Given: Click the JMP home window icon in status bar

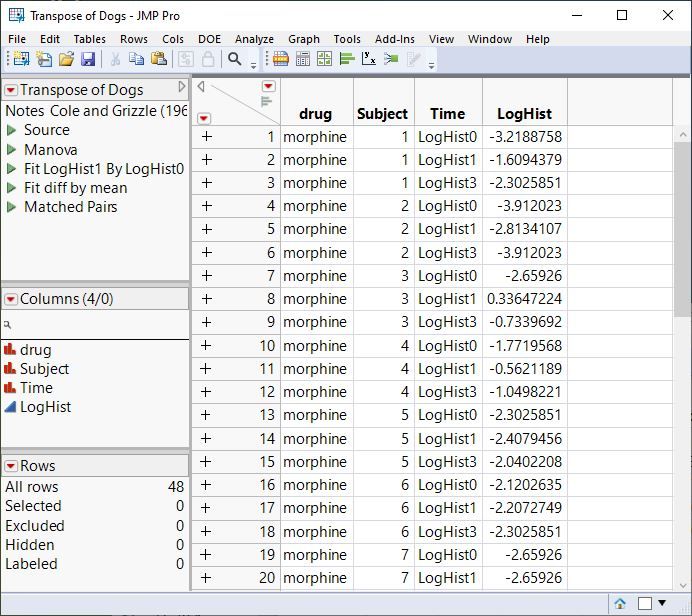Looking at the screenshot, I should 620,603.
